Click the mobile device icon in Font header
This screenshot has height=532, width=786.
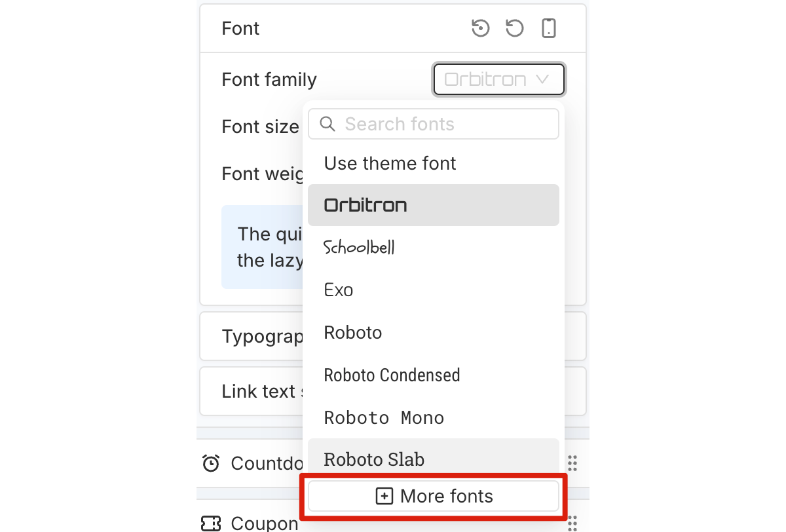549,28
